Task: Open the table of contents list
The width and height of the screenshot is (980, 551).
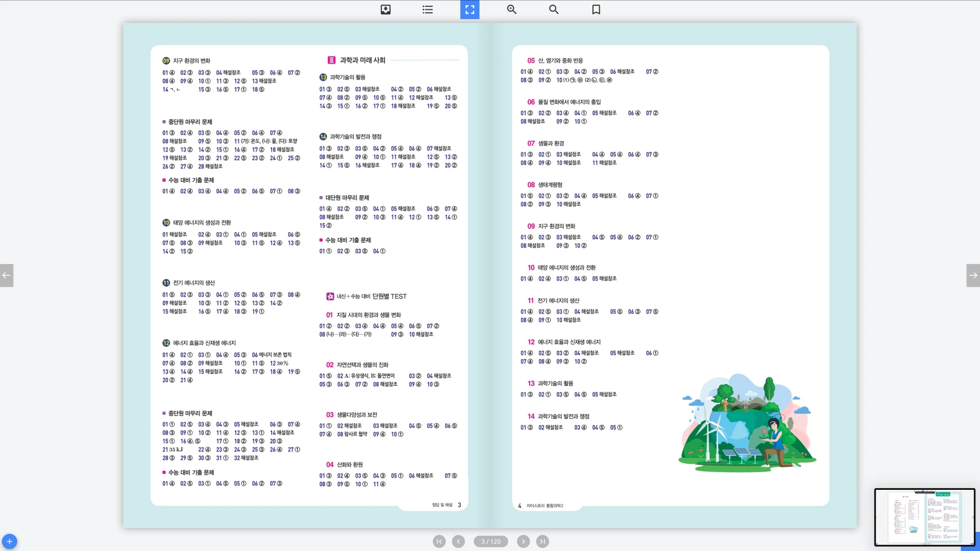Action: [428, 9]
